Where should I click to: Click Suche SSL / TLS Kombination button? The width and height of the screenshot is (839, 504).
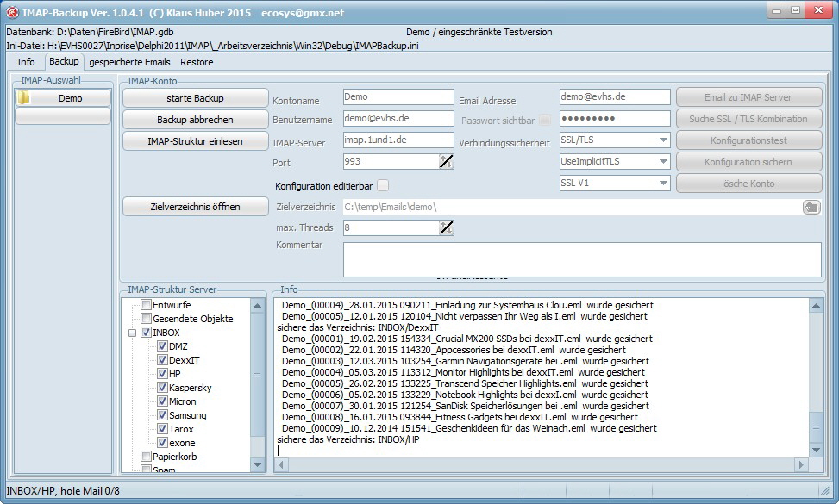pyautogui.click(x=748, y=119)
